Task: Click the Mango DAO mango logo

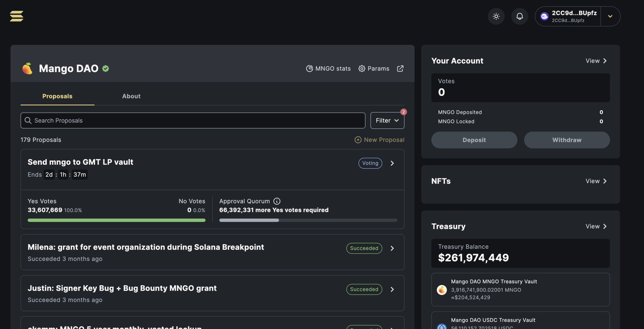Action: point(27,68)
